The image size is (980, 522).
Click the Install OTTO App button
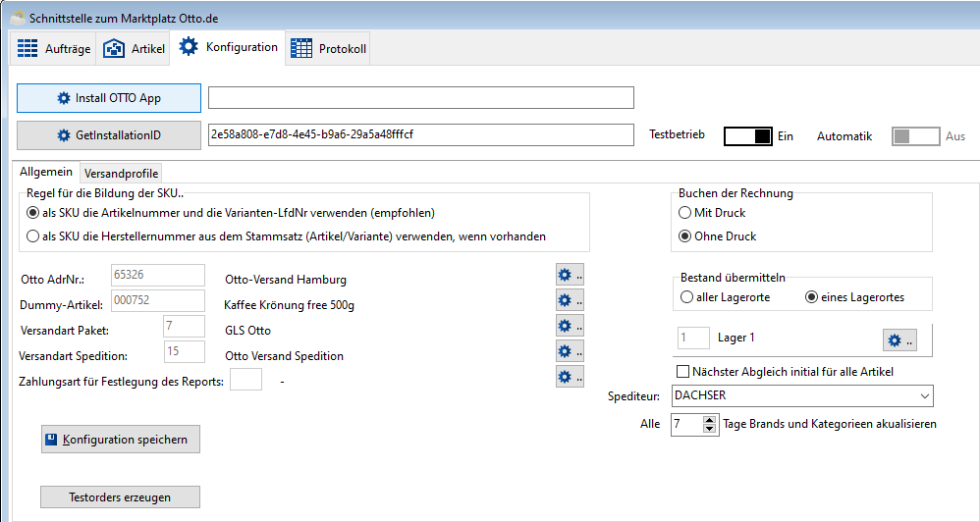click(x=109, y=98)
